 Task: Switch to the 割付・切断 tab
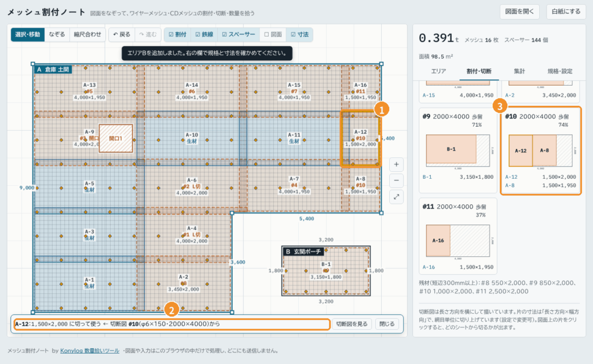[479, 71]
